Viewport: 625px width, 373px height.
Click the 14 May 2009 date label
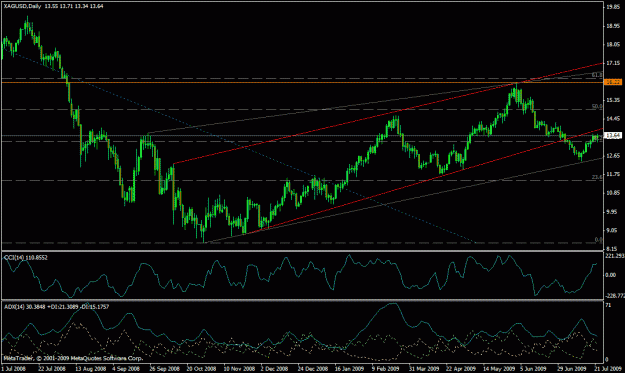click(498, 369)
